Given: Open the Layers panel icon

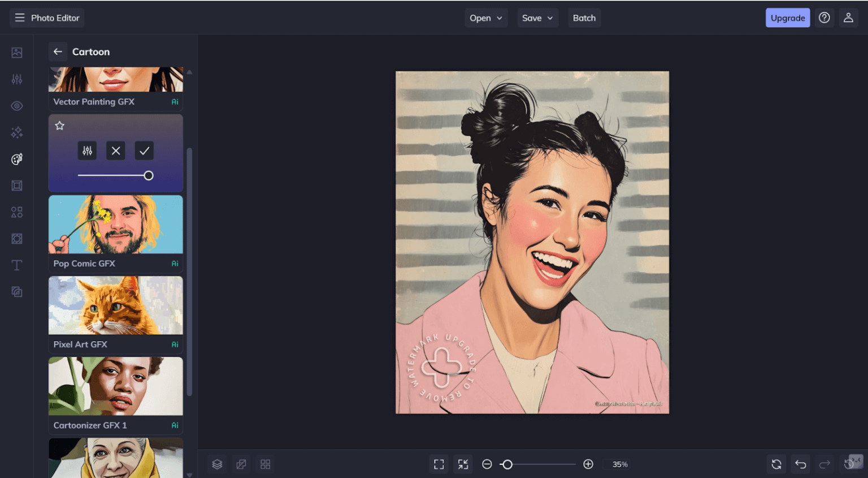Looking at the screenshot, I should coord(217,464).
